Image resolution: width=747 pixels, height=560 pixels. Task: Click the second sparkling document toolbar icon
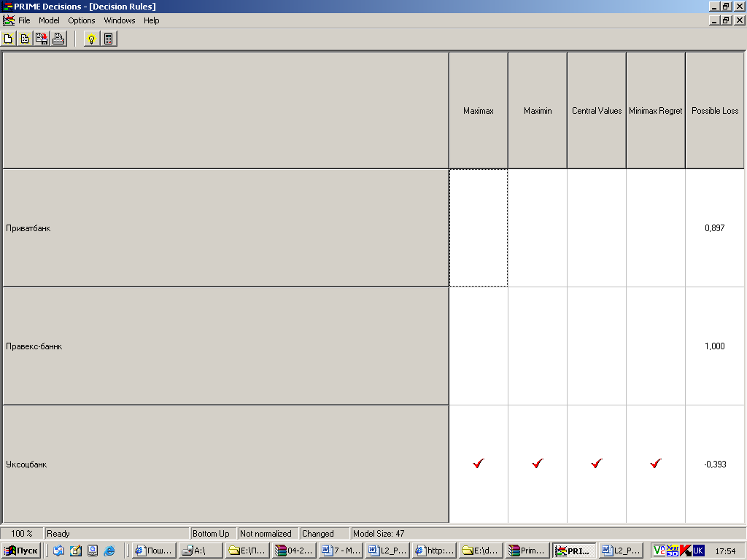[x=25, y=39]
